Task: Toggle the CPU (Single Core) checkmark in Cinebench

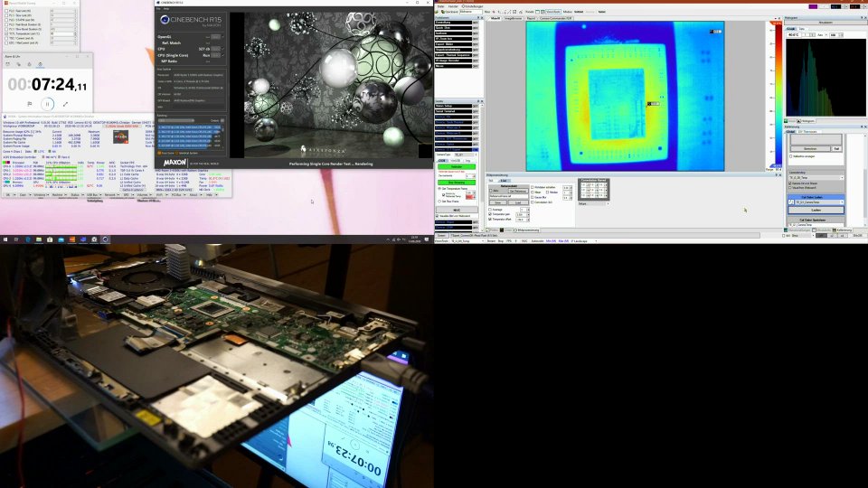Action: tap(223, 55)
